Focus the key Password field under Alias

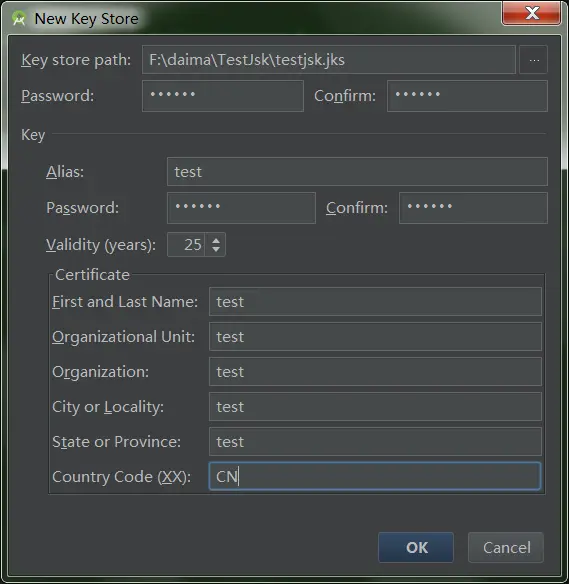241,208
